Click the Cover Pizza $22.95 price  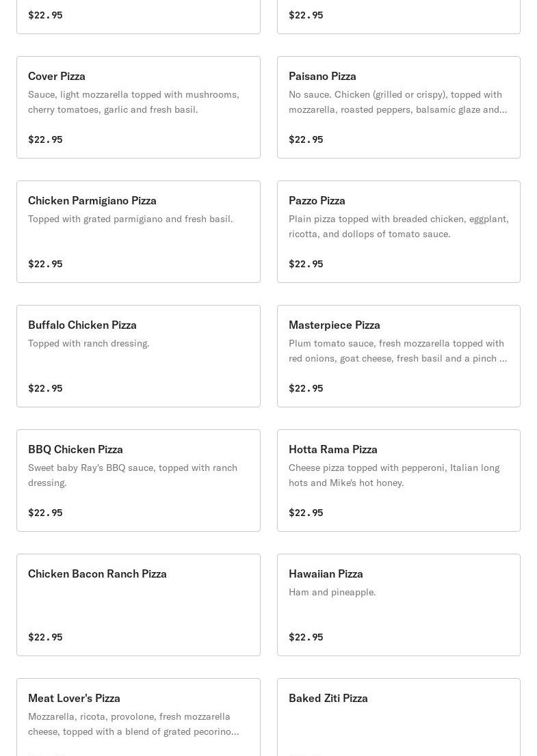[x=45, y=139]
